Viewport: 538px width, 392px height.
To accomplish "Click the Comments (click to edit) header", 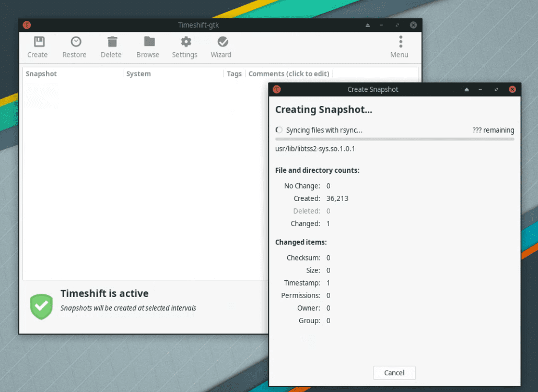I will (x=288, y=74).
